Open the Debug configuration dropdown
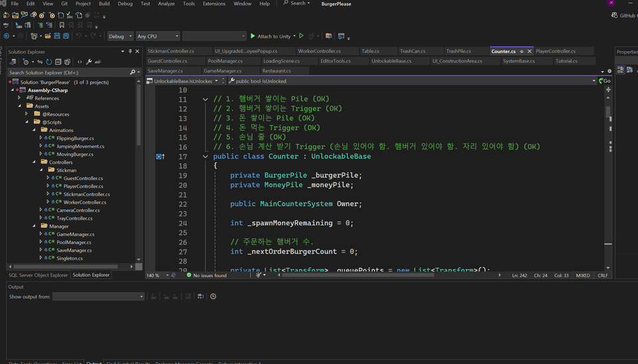Image resolution: width=638 pixels, height=364 pixels. click(120, 36)
